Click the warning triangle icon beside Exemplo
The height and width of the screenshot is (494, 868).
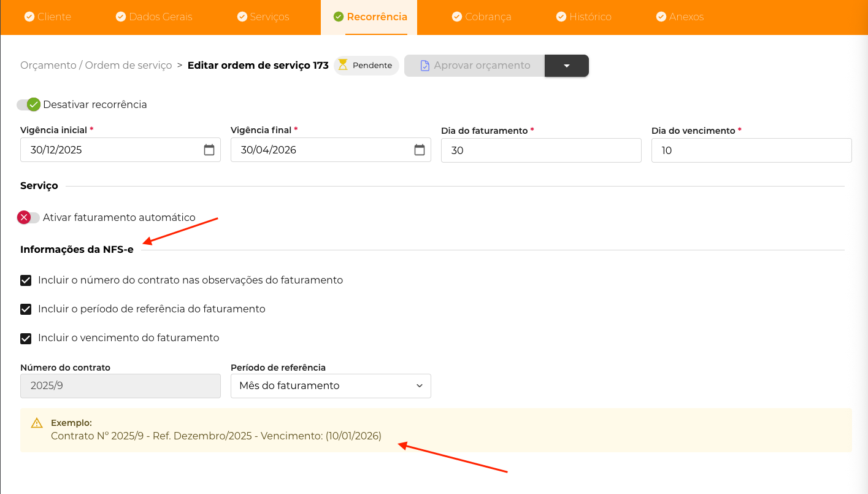click(x=37, y=423)
